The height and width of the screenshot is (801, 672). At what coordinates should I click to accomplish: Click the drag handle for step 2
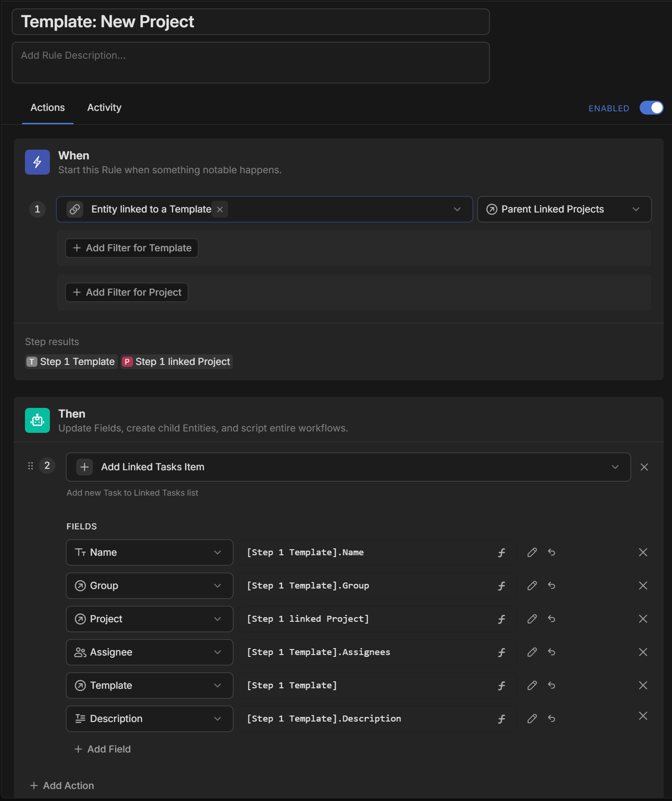point(30,466)
